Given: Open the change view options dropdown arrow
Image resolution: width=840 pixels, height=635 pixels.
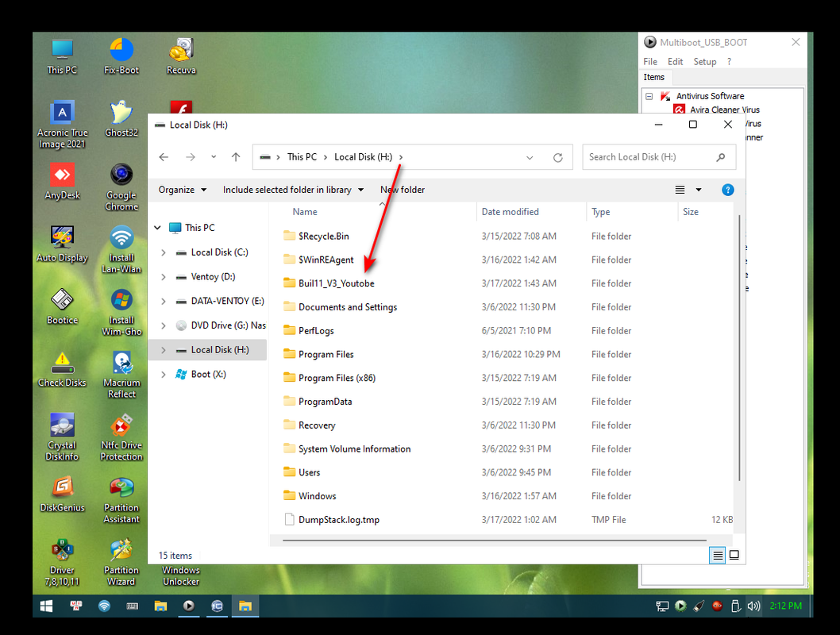Looking at the screenshot, I should 699,190.
